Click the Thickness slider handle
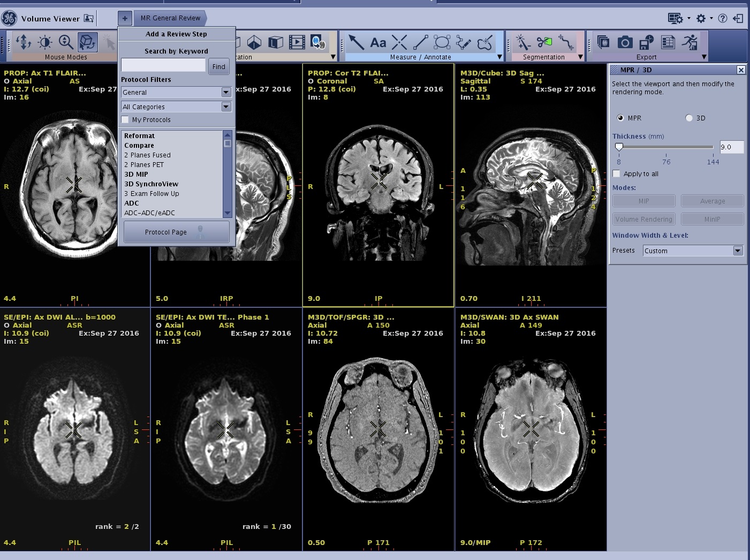 click(619, 147)
